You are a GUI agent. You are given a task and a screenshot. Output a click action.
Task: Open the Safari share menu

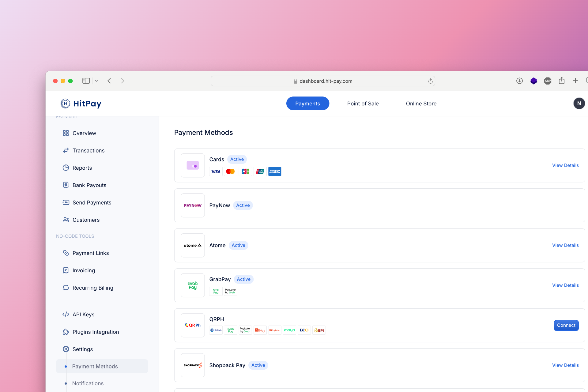click(561, 81)
